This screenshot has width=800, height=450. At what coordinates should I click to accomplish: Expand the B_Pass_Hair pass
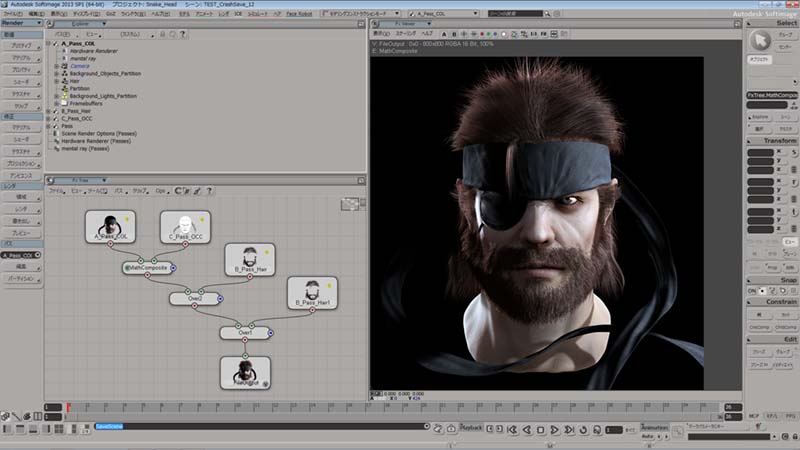(x=48, y=111)
